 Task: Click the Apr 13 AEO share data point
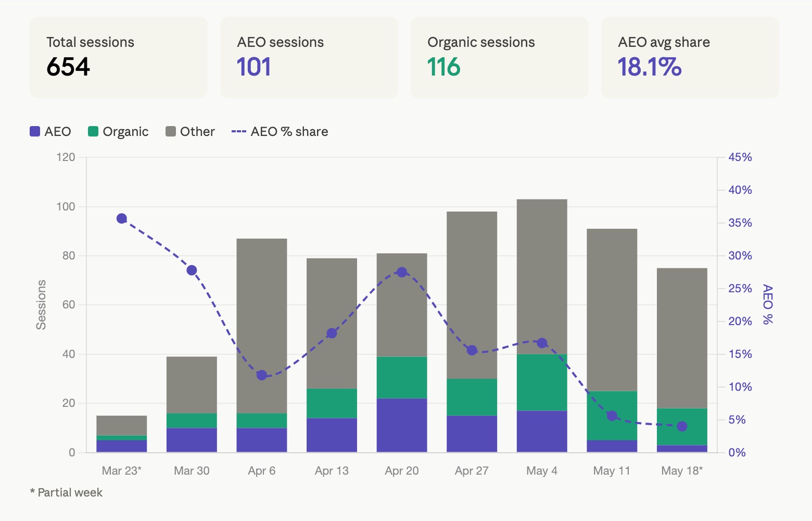point(332,333)
